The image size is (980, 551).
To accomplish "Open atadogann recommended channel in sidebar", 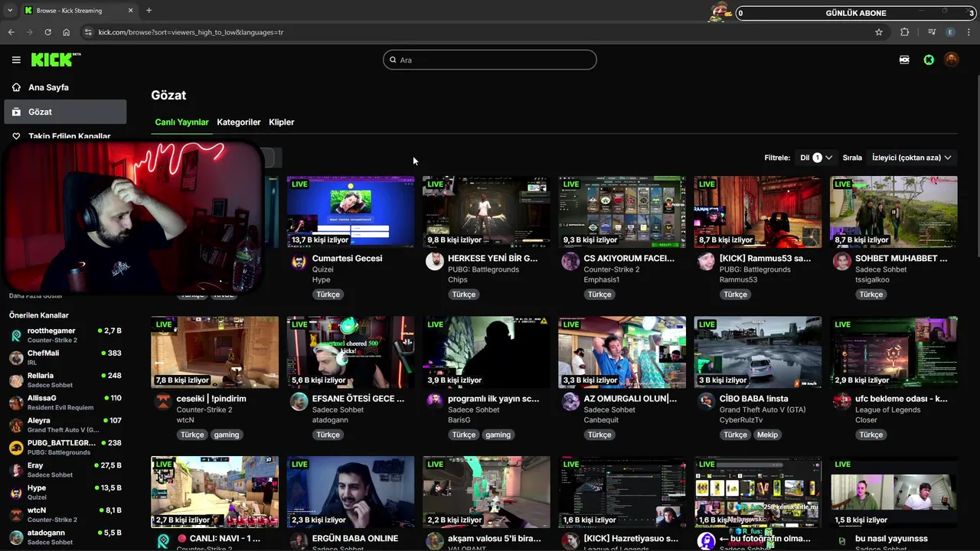I will point(65,537).
